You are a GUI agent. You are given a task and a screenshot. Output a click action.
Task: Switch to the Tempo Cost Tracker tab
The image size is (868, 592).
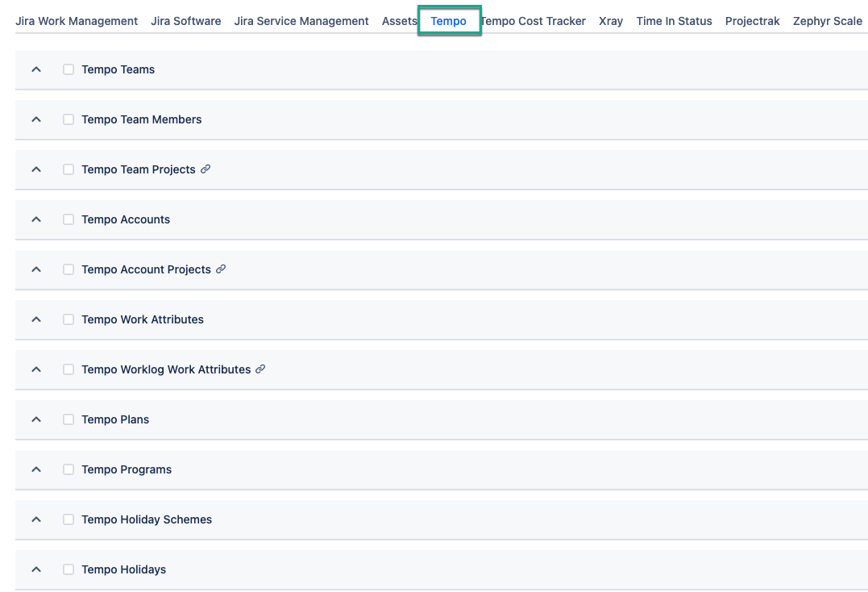533,21
